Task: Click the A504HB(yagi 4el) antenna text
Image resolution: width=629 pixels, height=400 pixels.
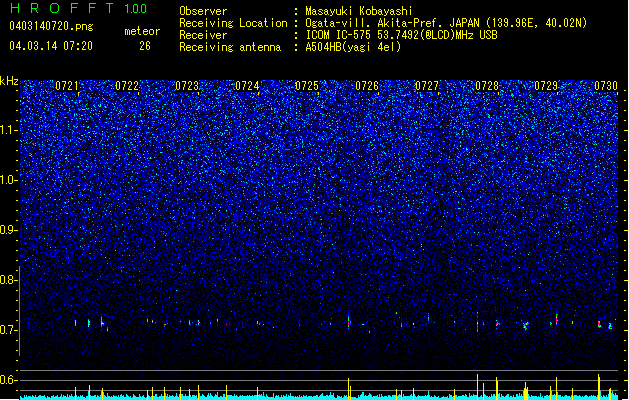Action: pos(353,47)
